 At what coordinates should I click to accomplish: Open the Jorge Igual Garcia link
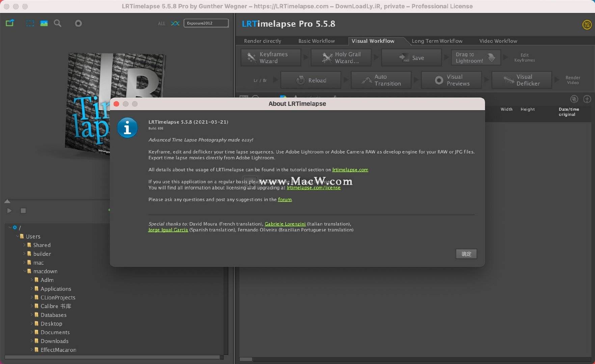click(168, 230)
